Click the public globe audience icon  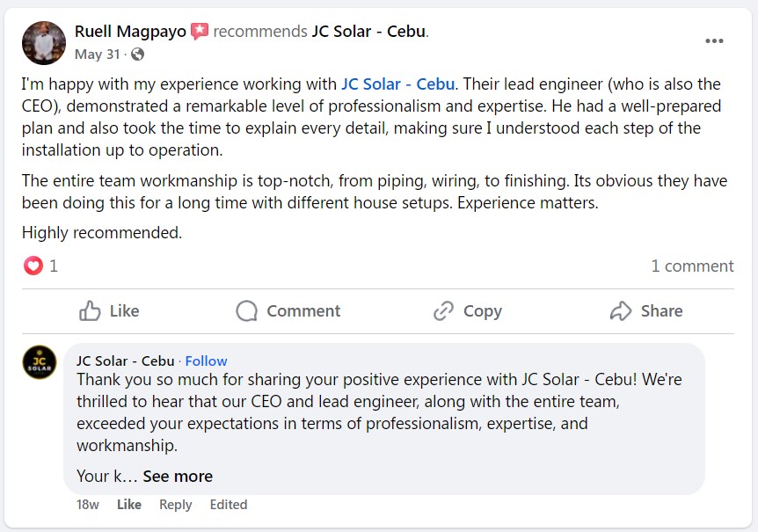(137, 55)
